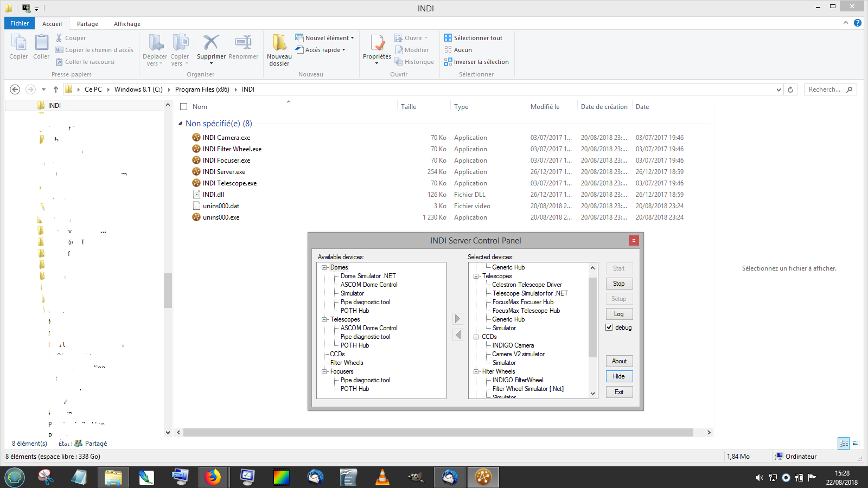Screen dimensions: 868x488
Task: Open the Nouvel élément dropdown
Action: click(x=324, y=38)
